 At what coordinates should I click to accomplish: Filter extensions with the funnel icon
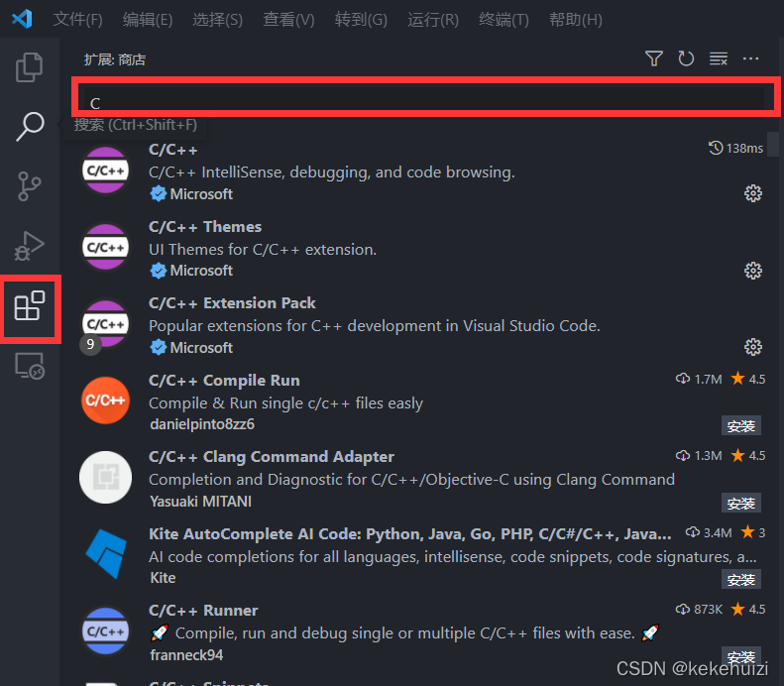click(x=653, y=58)
